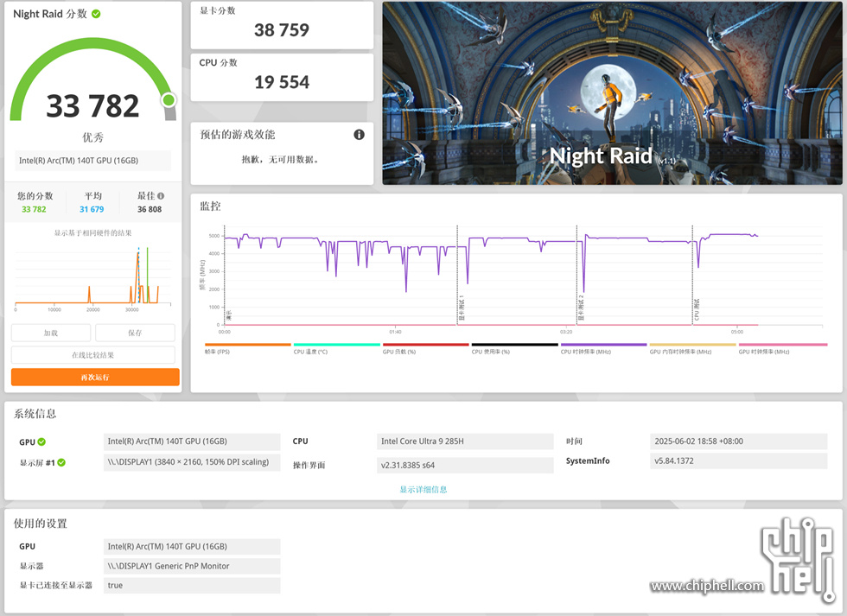Click the GPU name field in 使用的设置

[192, 546]
